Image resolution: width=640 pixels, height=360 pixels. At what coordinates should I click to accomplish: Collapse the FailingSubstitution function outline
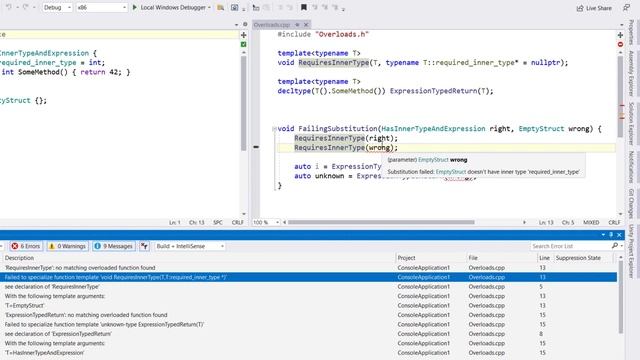274,129
